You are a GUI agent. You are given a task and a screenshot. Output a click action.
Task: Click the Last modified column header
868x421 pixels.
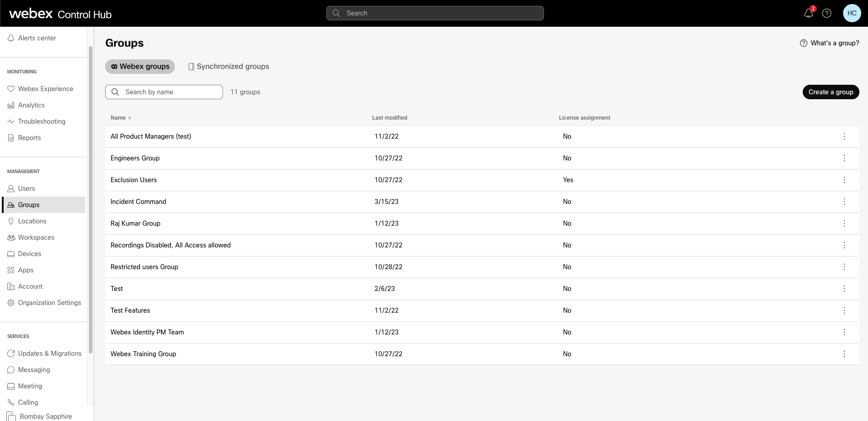tap(390, 118)
